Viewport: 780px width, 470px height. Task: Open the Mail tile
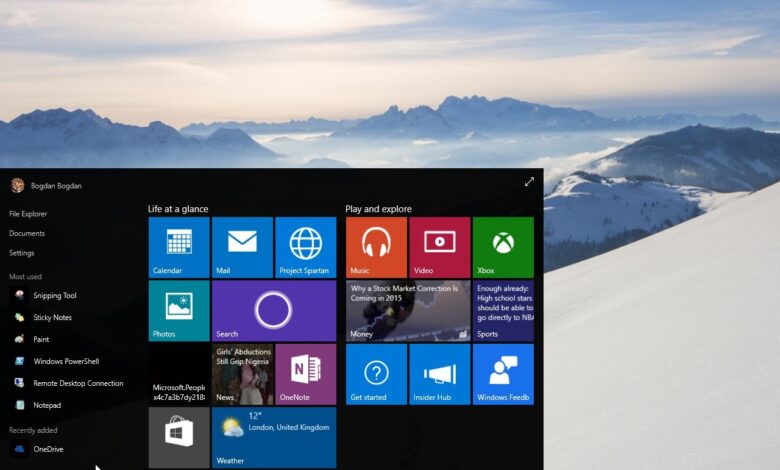[242, 247]
